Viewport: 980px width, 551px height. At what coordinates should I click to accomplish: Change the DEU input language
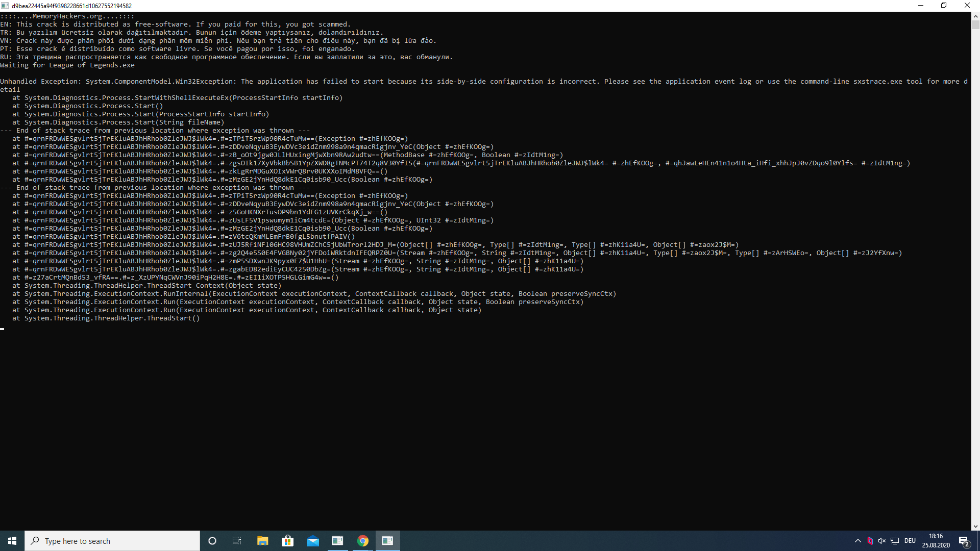910,541
